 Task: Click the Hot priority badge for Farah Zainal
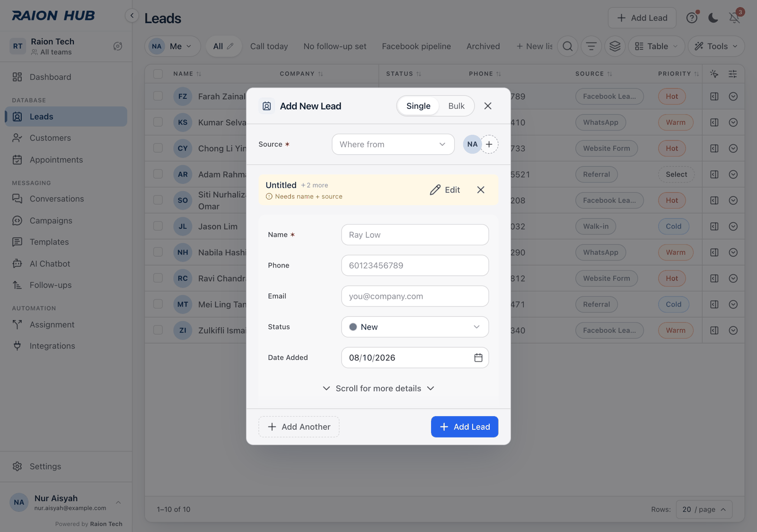pyautogui.click(x=672, y=96)
